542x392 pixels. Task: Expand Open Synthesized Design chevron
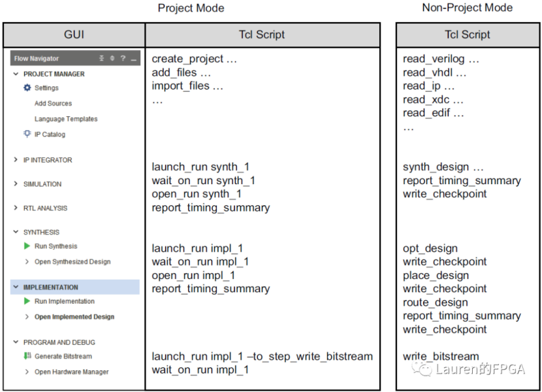(x=27, y=261)
